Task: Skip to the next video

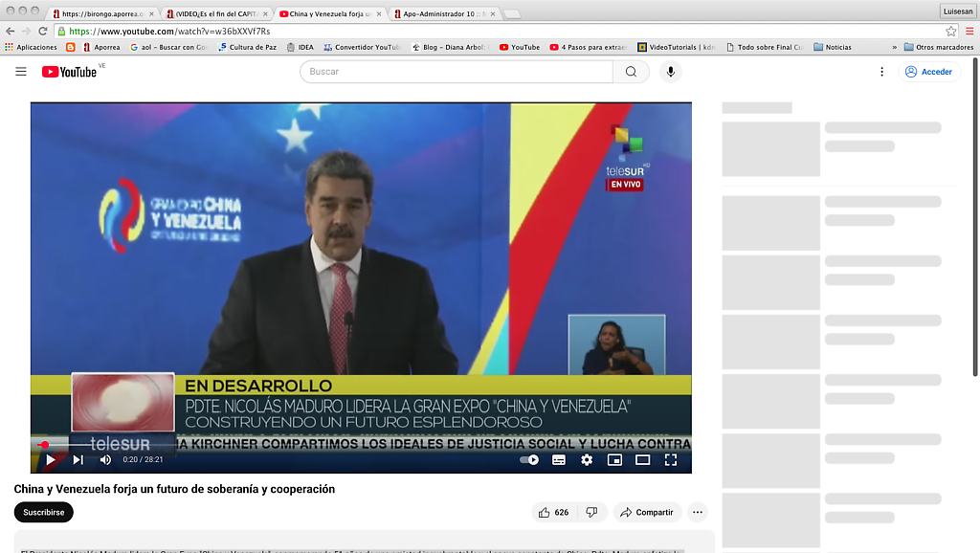Action: coord(78,460)
